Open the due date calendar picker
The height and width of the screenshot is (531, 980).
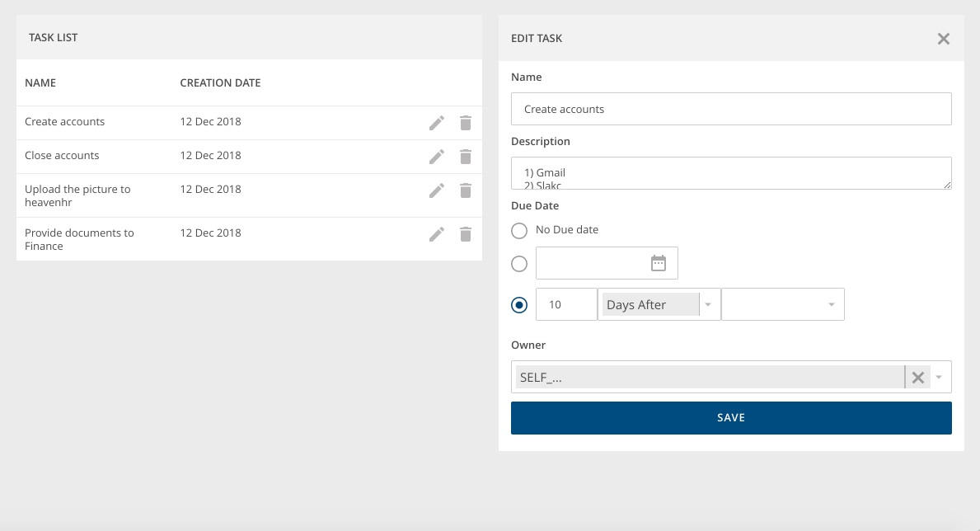(659, 263)
